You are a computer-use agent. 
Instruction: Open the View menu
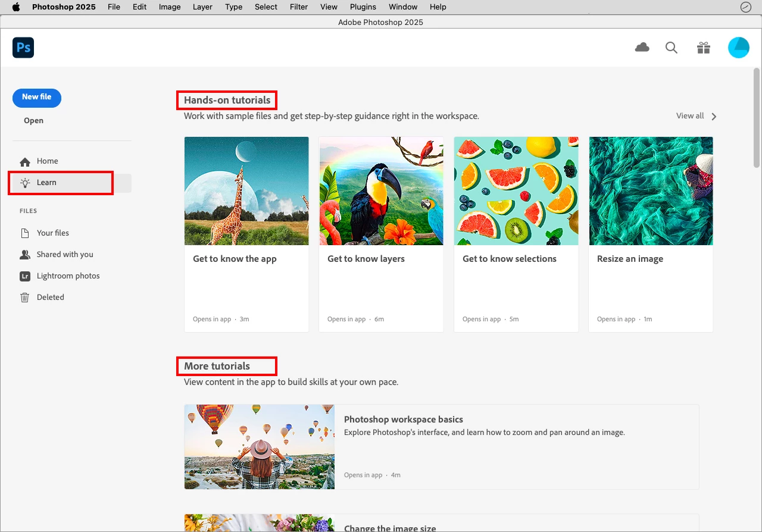(x=329, y=7)
